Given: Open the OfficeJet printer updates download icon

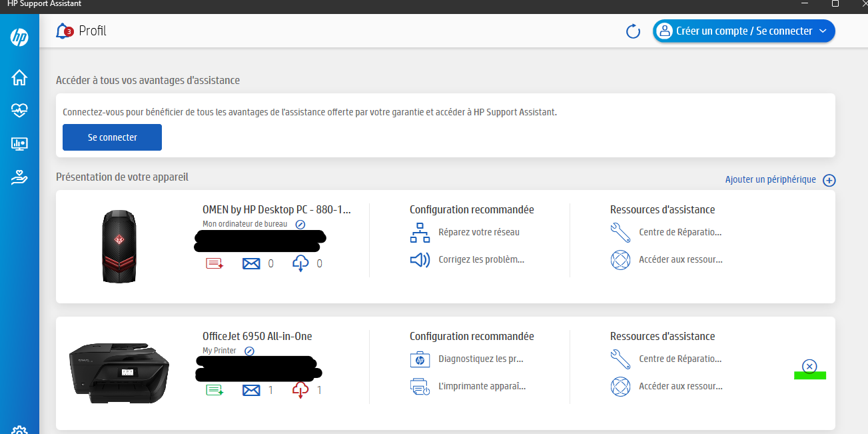Looking at the screenshot, I should pos(300,391).
